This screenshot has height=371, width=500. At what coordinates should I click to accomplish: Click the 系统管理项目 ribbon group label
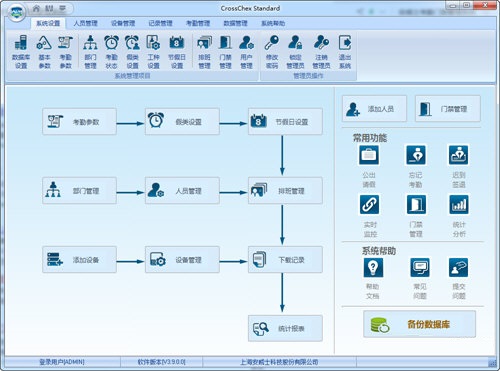click(x=132, y=76)
